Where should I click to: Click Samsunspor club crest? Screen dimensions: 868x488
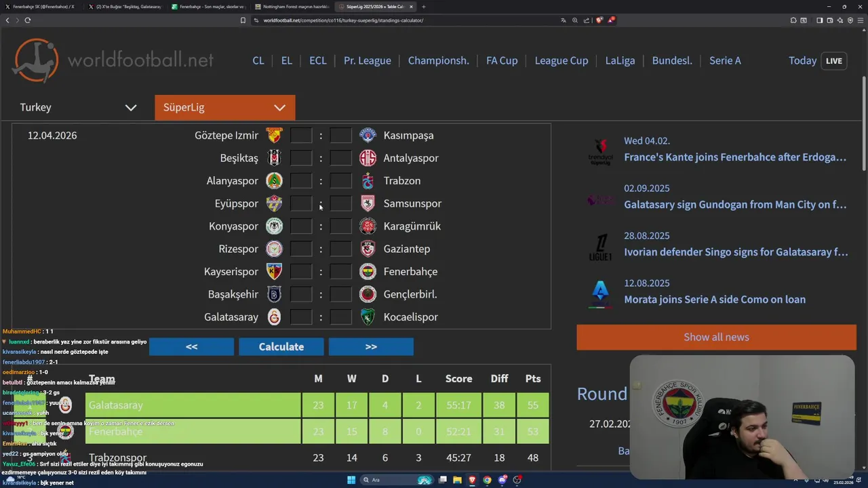coord(368,203)
